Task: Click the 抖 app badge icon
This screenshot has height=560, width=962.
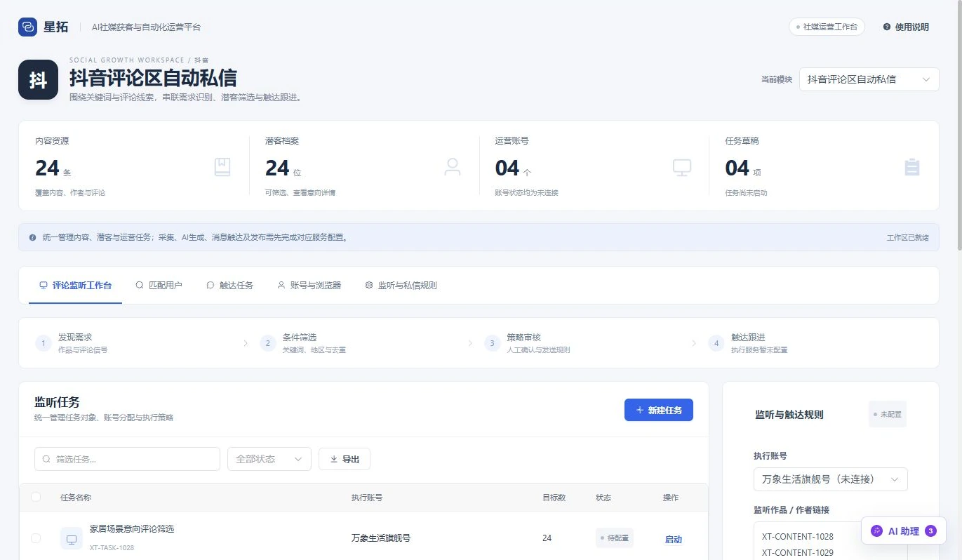Action: click(38, 80)
